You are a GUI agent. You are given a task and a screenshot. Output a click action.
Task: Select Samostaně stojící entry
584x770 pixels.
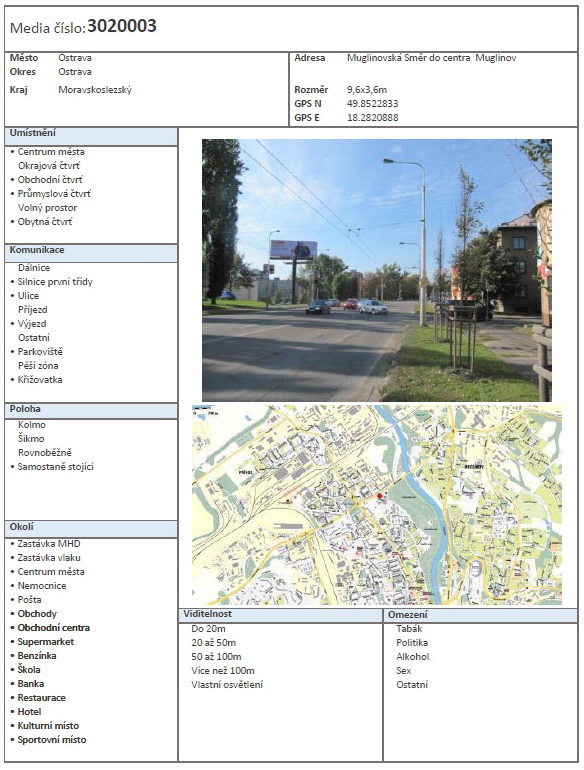point(56,467)
